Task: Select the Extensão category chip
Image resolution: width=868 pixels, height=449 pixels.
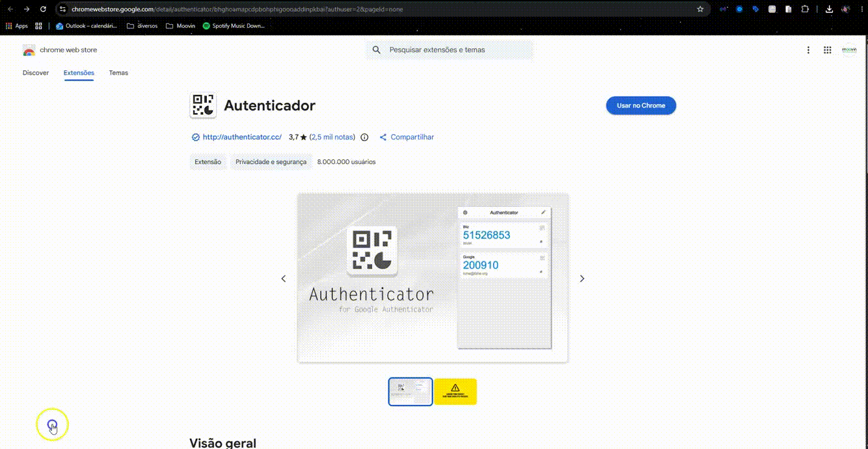Action: click(x=208, y=162)
